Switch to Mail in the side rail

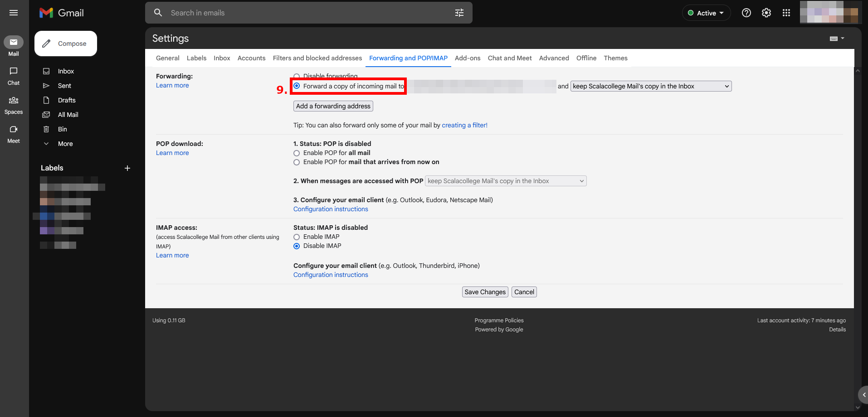pos(14,46)
